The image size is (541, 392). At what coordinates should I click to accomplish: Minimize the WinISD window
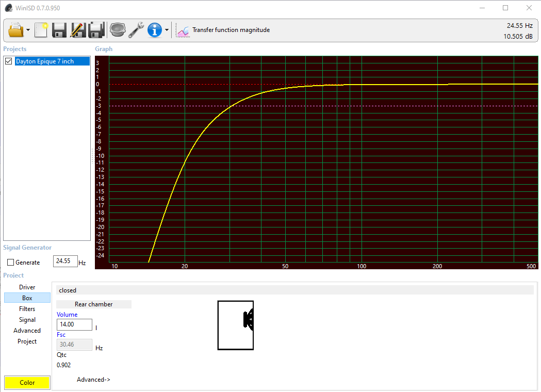click(482, 8)
